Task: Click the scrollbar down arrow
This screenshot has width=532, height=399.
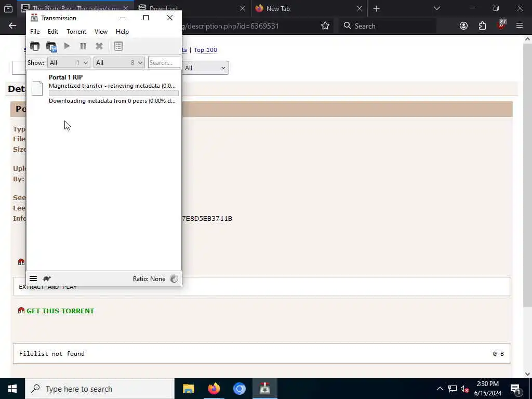Action: [x=527, y=374]
